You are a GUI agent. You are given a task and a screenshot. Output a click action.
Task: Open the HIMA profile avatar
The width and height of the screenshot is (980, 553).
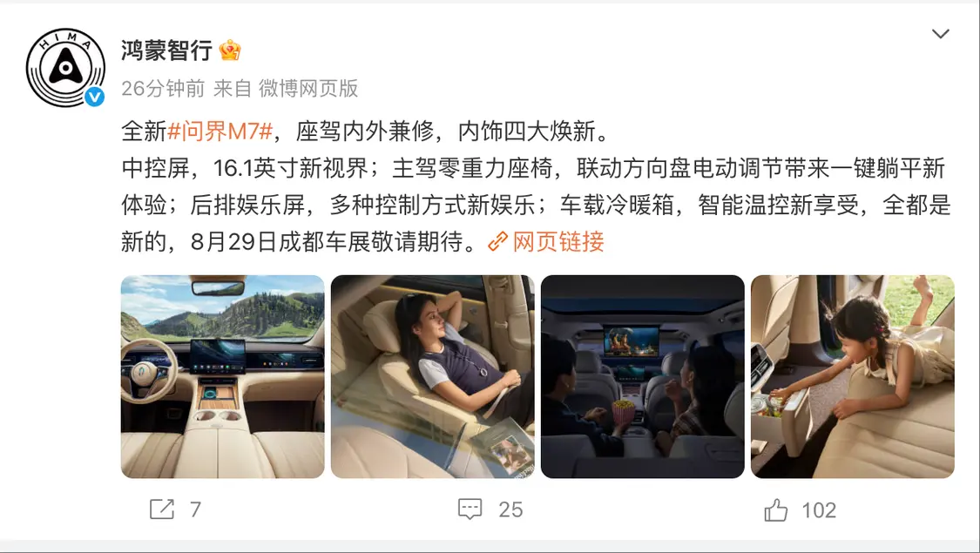coord(65,67)
